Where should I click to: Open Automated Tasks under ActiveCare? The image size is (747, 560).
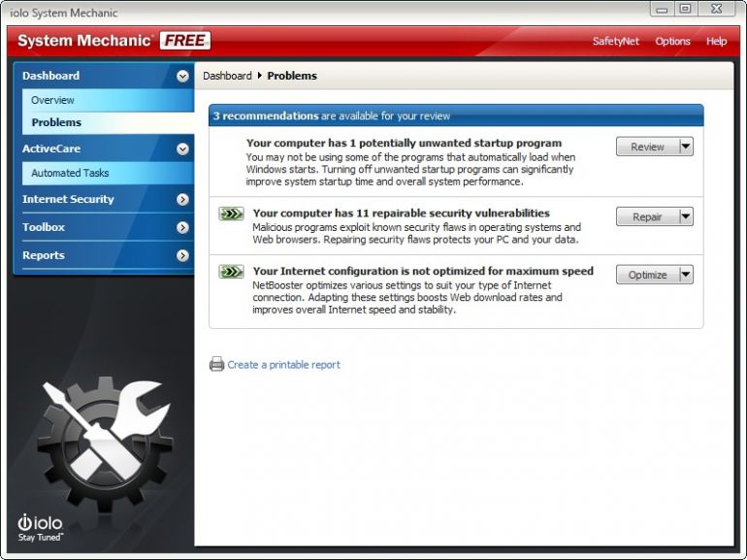pyautogui.click(x=108, y=173)
